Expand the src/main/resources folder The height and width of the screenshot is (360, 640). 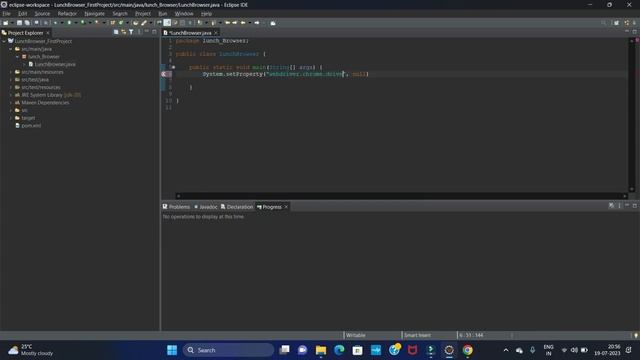click(x=11, y=72)
